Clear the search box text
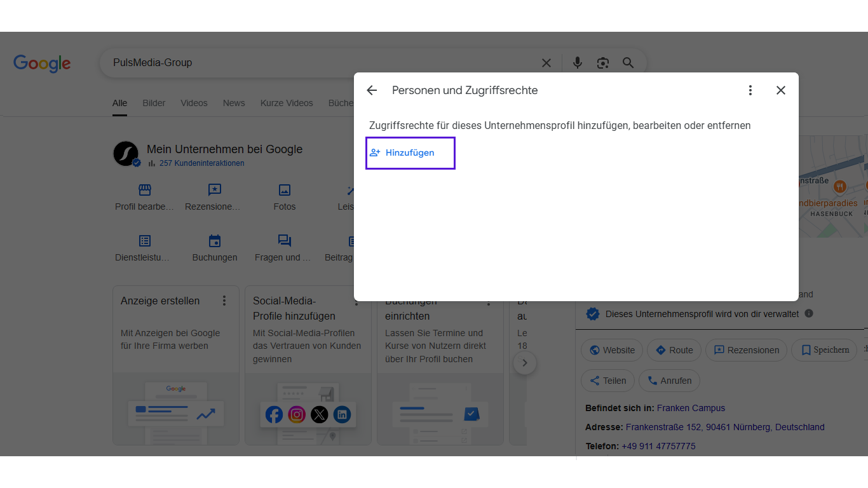The width and height of the screenshot is (868, 488). 546,63
